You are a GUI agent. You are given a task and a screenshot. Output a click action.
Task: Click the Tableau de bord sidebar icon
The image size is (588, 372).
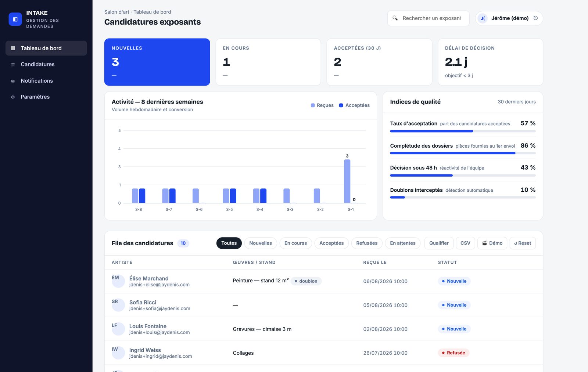pyautogui.click(x=13, y=48)
